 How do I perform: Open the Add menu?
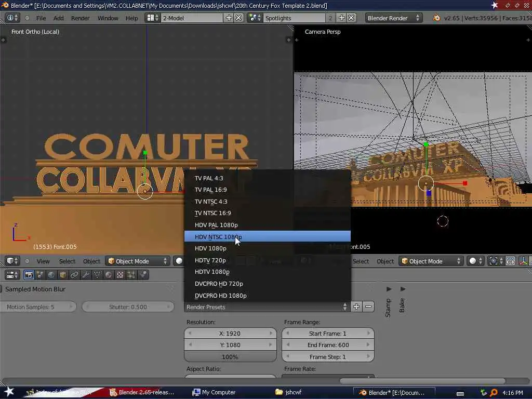click(x=58, y=18)
